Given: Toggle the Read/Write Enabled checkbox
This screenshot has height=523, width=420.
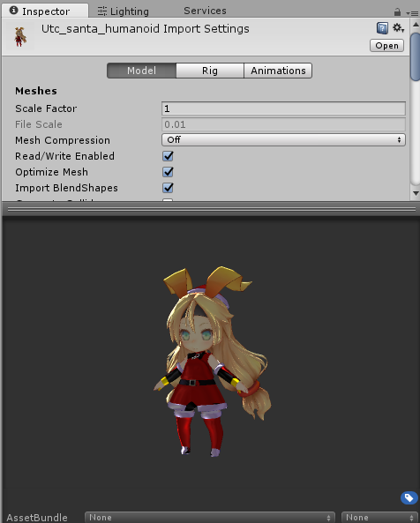Looking at the screenshot, I should pos(168,156).
